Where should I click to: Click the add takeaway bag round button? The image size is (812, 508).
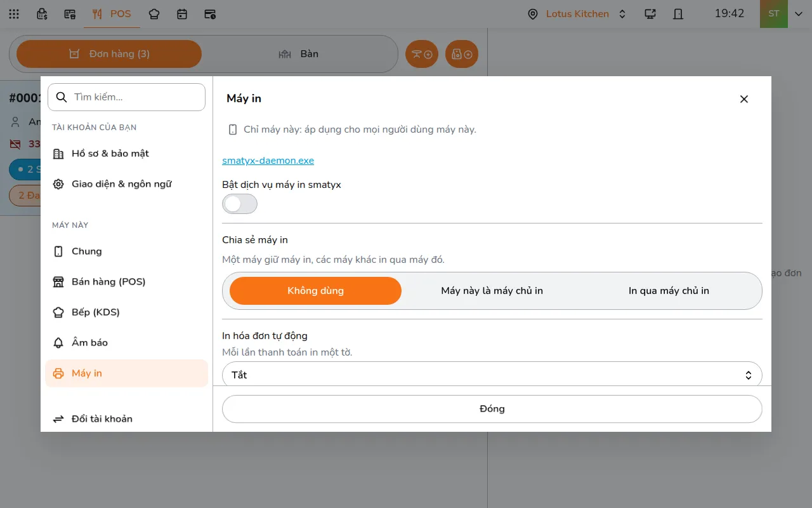coord(462,55)
